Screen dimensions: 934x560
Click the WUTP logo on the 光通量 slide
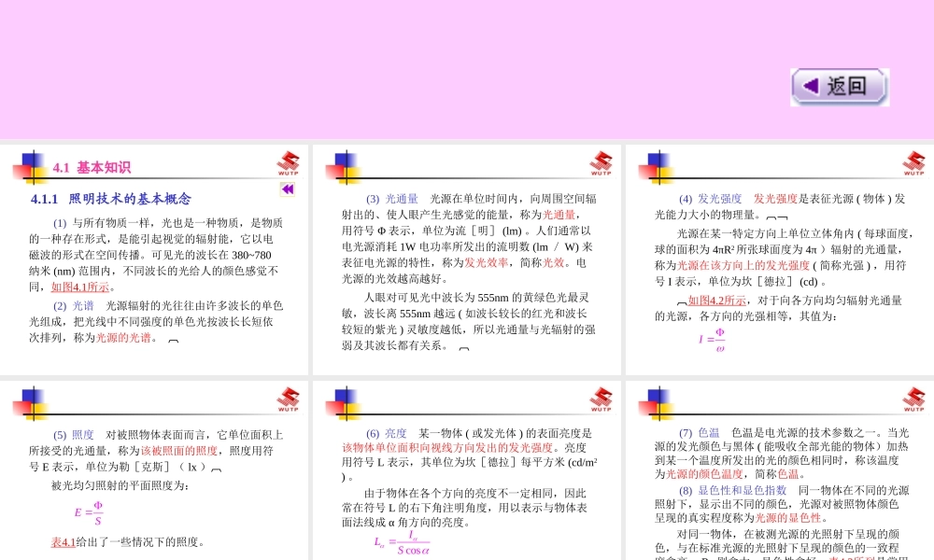[602, 161]
